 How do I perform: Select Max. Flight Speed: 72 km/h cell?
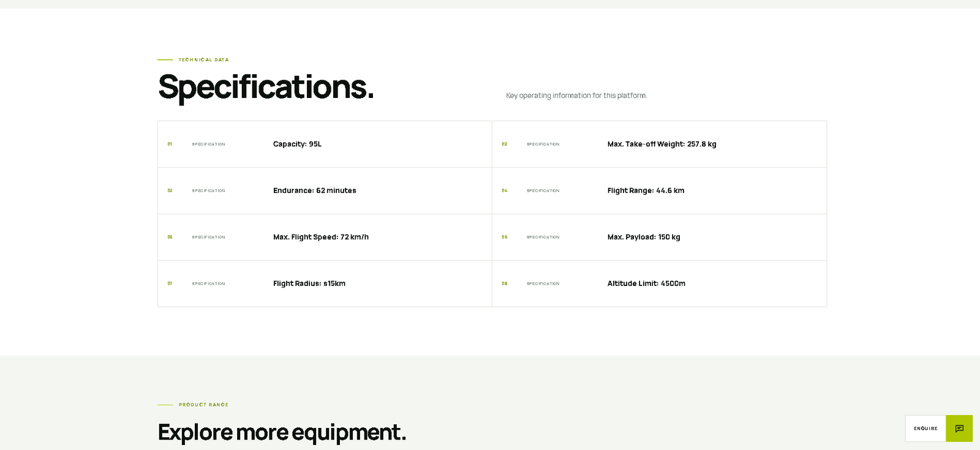pos(325,238)
